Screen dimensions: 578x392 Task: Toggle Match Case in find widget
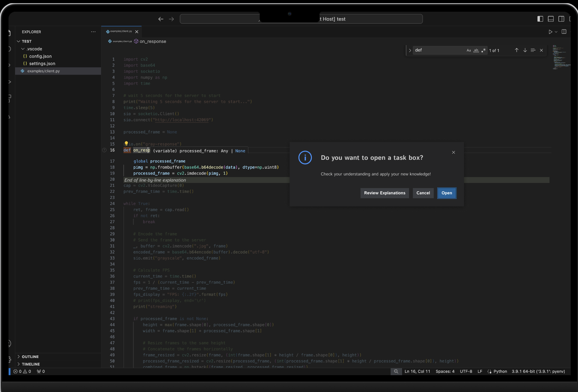(x=469, y=50)
